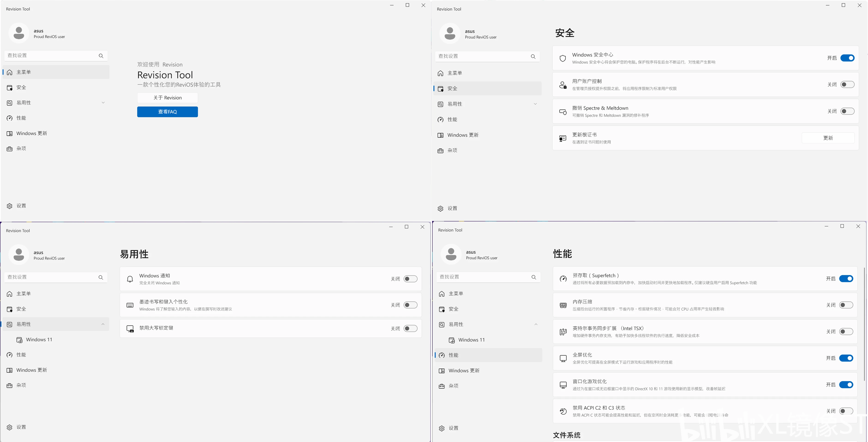This screenshot has height=442, width=868.
Task: Turn off the 预存取 Superfetch toggle
Action: [x=846, y=279]
